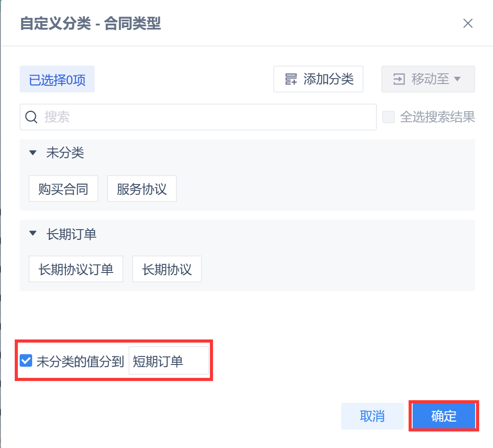Select the 长期协议订单 item
Screen dimensions: 493x448
coord(76,269)
